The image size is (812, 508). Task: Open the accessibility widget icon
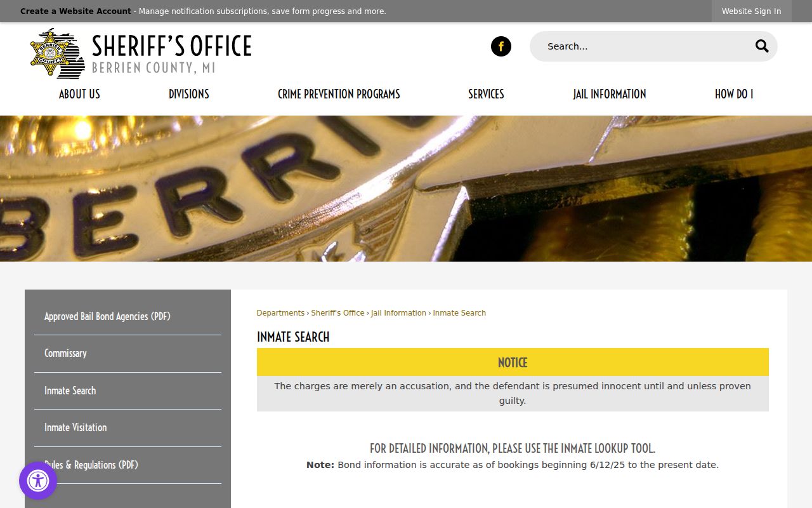pos(38,481)
